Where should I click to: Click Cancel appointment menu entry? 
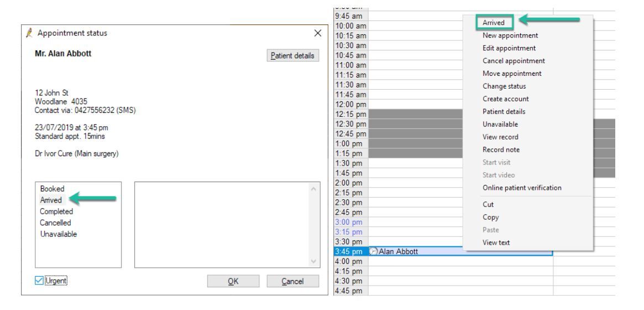pyautogui.click(x=514, y=61)
